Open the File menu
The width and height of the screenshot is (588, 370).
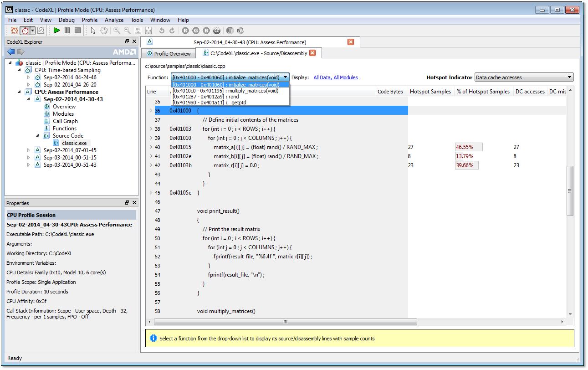(12, 20)
